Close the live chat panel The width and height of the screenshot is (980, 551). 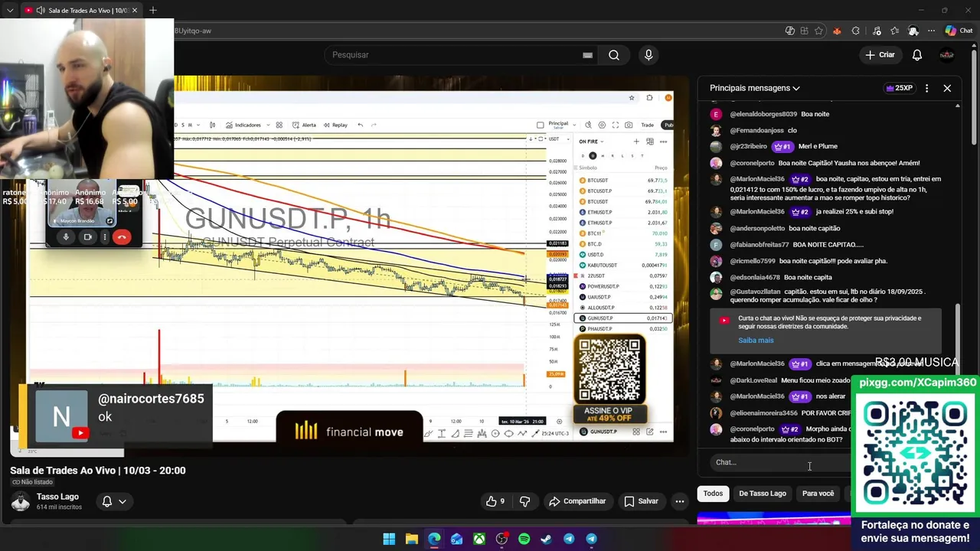pyautogui.click(x=947, y=88)
